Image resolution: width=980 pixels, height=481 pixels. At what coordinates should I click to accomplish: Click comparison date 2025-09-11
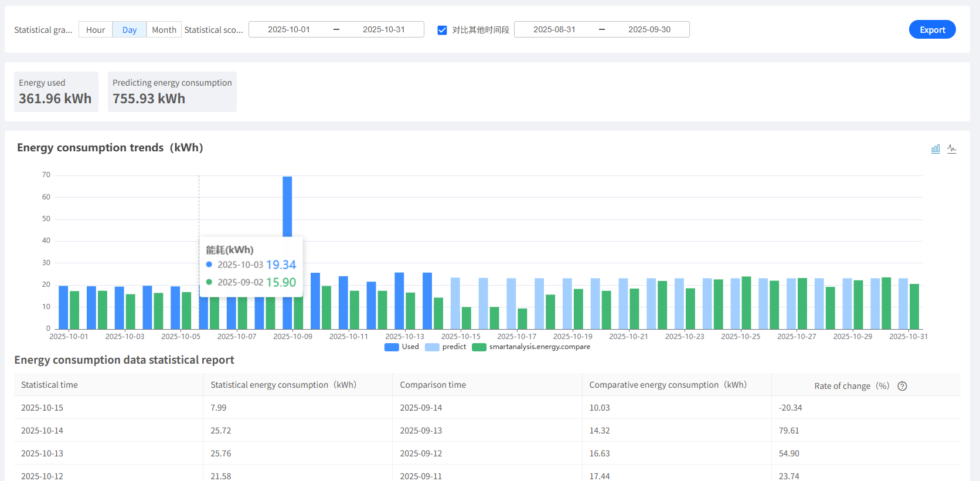pos(421,476)
